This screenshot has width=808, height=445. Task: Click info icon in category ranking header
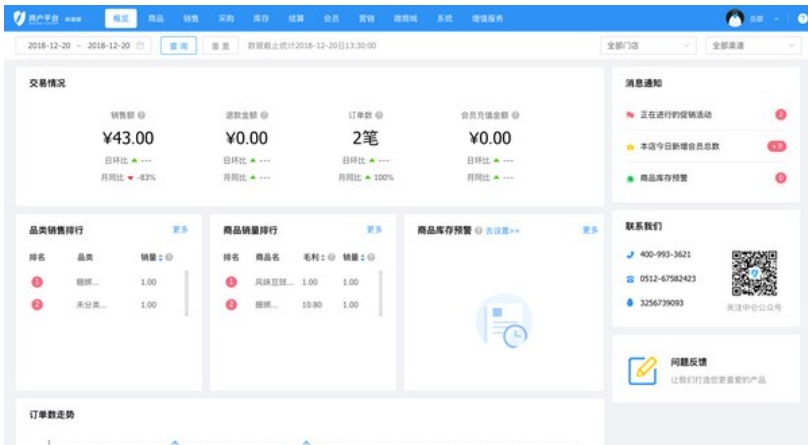click(x=169, y=257)
